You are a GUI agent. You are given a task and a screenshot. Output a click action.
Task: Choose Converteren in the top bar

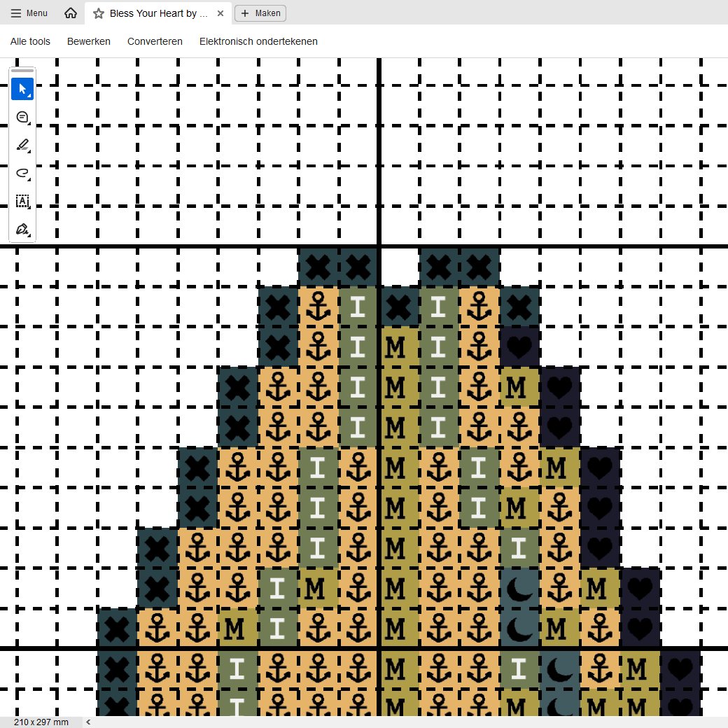tap(155, 41)
